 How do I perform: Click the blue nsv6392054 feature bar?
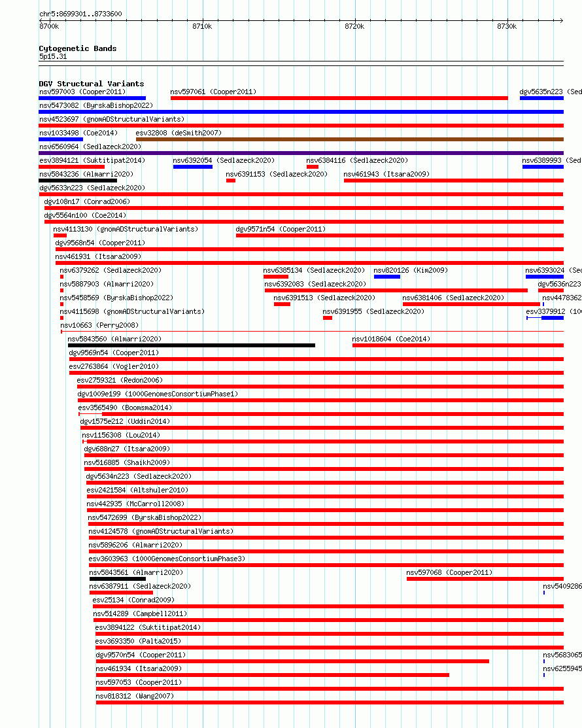point(193,167)
